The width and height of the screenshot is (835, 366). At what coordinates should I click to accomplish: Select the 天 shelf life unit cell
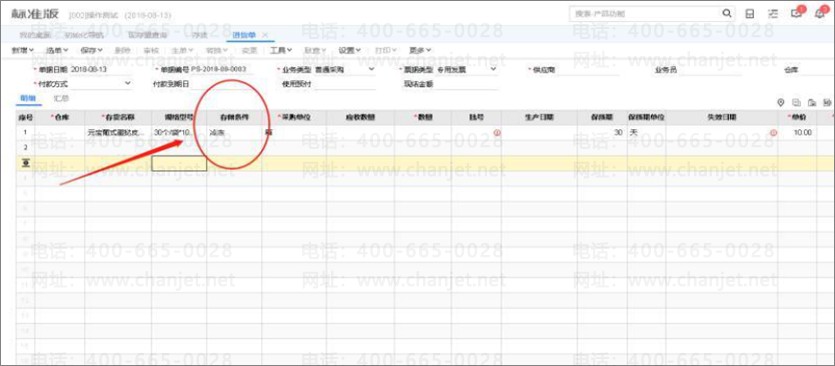point(646,132)
